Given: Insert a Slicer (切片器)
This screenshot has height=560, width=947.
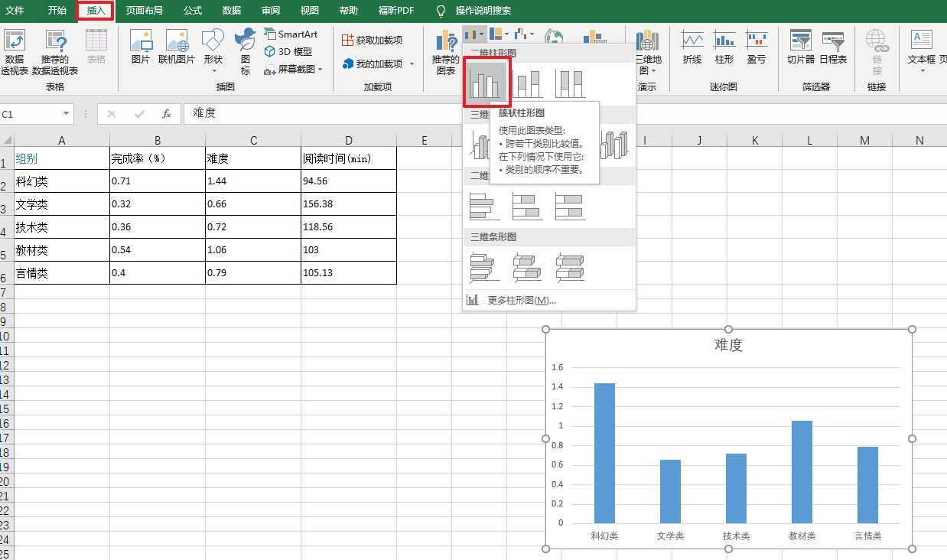Looking at the screenshot, I should click(800, 47).
